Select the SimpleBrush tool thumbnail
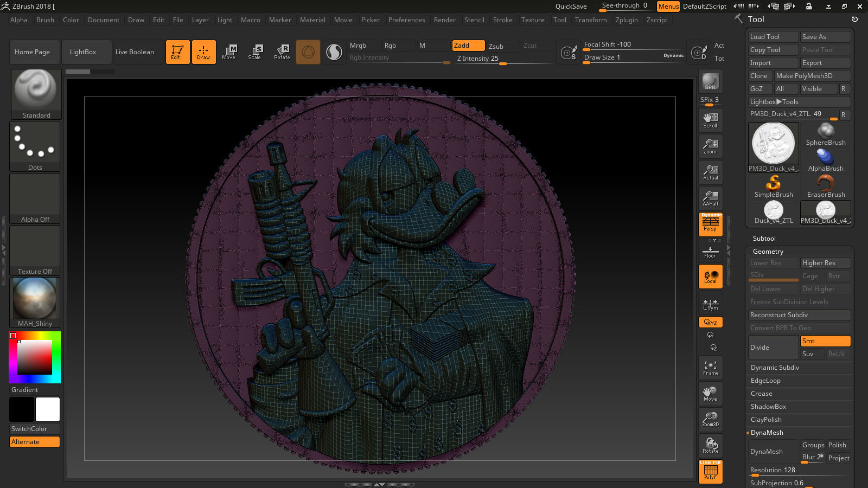Image resolution: width=868 pixels, height=488 pixels. 774,187
